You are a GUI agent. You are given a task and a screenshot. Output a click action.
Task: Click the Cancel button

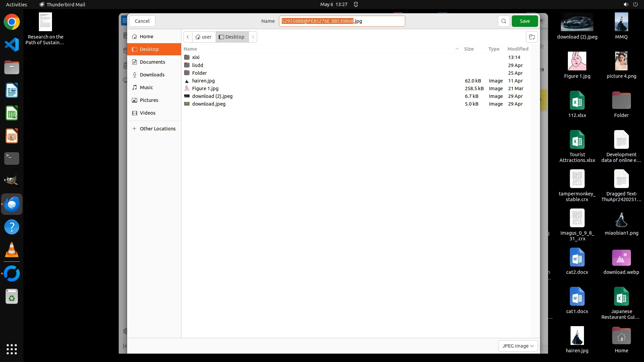point(142,21)
